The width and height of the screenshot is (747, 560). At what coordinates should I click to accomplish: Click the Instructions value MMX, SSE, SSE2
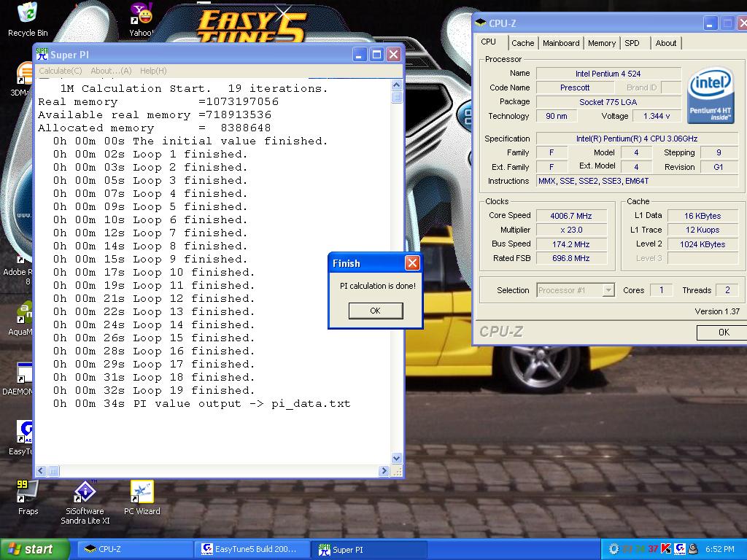pos(637,181)
